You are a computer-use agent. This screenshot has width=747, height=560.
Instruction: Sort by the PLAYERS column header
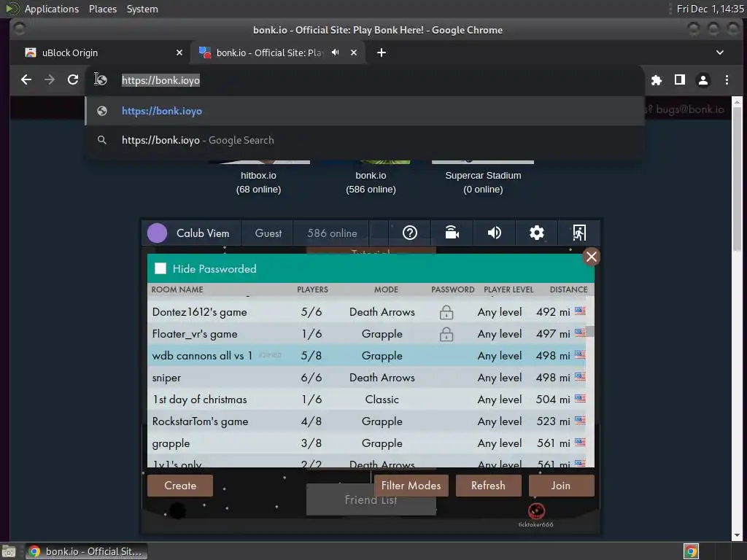pyautogui.click(x=312, y=289)
